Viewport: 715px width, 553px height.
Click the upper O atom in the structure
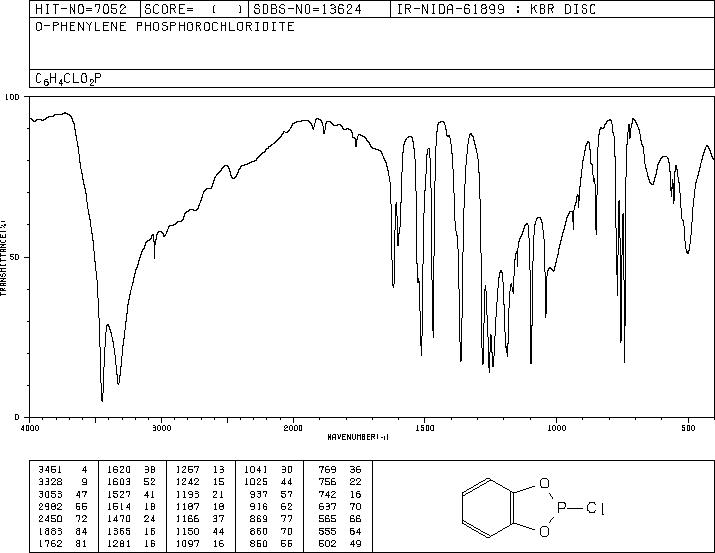tap(544, 483)
